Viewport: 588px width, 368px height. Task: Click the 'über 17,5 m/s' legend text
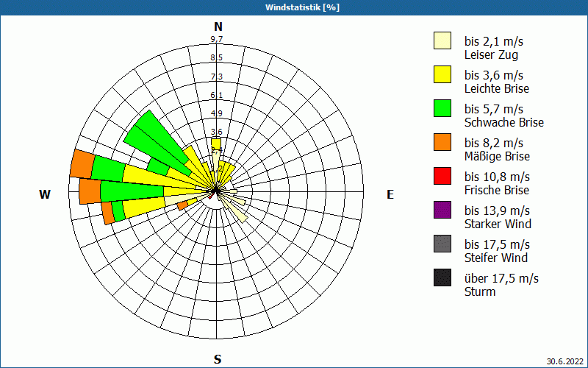click(x=501, y=278)
